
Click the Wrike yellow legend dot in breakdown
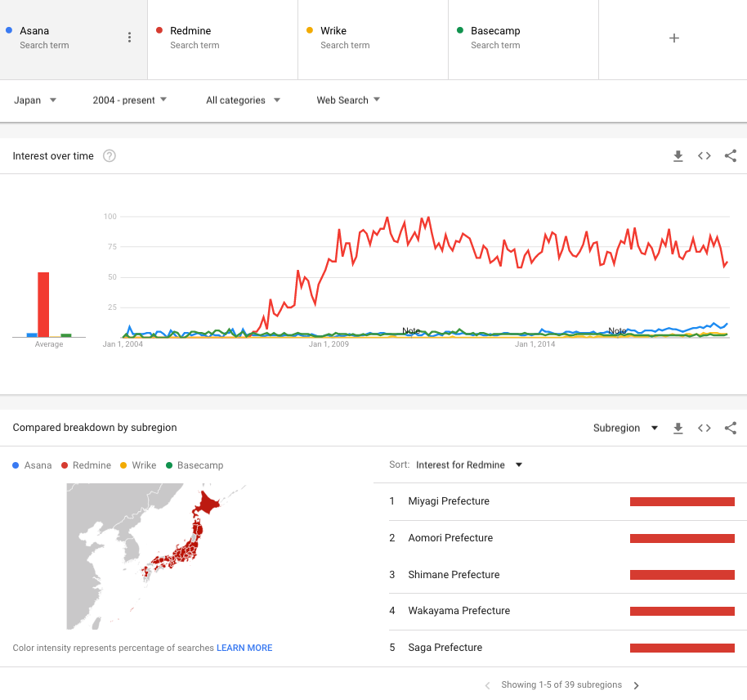pyautogui.click(x=123, y=465)
